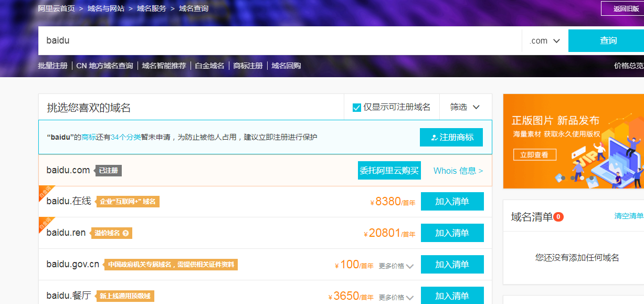Click the 清空清单 link
The image size is (644, 304).
[629, 216]
